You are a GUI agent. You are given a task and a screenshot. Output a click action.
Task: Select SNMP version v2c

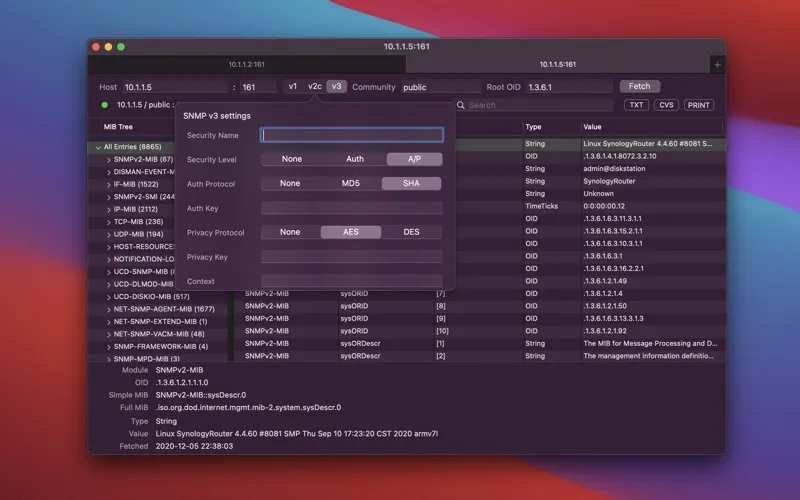coord(315,87)
